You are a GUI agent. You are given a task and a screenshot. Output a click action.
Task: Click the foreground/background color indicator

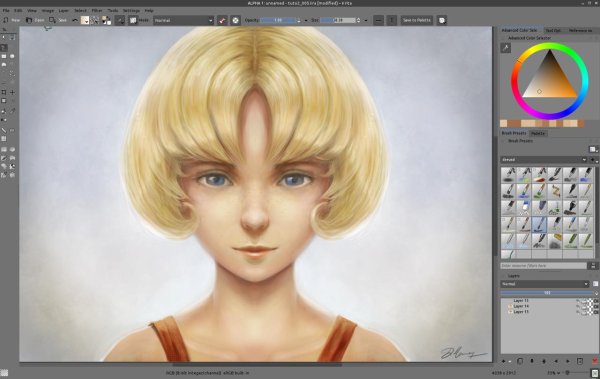106,20
